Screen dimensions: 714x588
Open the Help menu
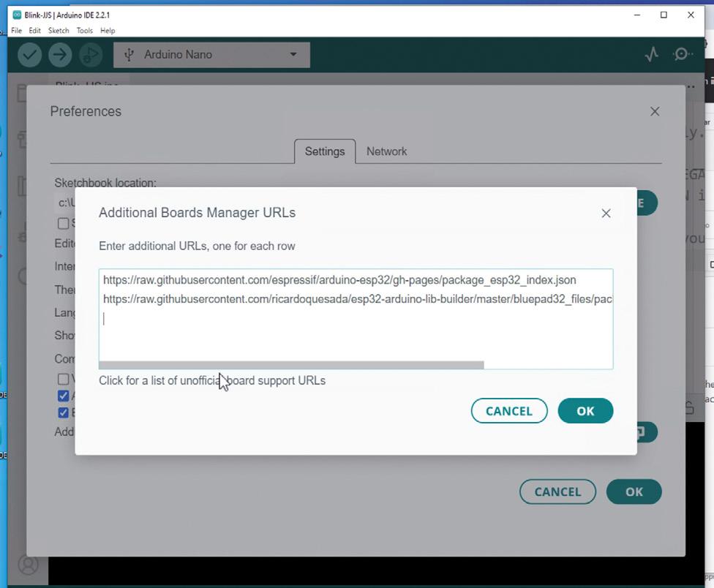(108, 31)
